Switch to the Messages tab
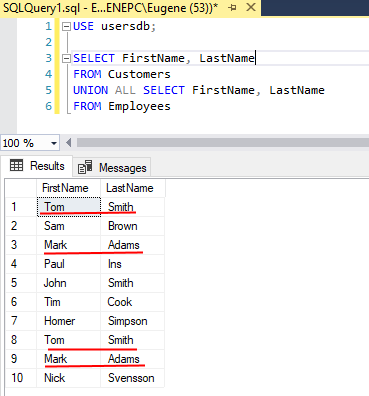Screen dimensions: 369x396 (x=112, y=167)
